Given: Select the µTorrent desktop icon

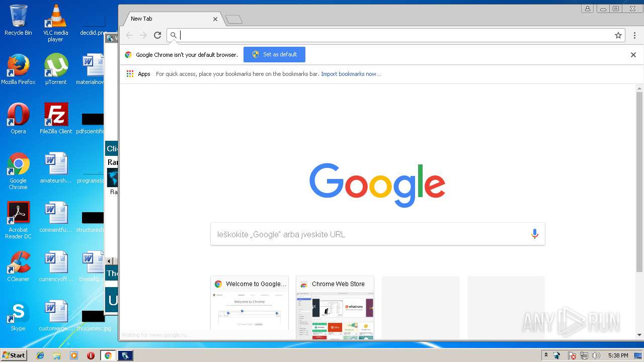Looking at the screenshot, I should 55,69.
